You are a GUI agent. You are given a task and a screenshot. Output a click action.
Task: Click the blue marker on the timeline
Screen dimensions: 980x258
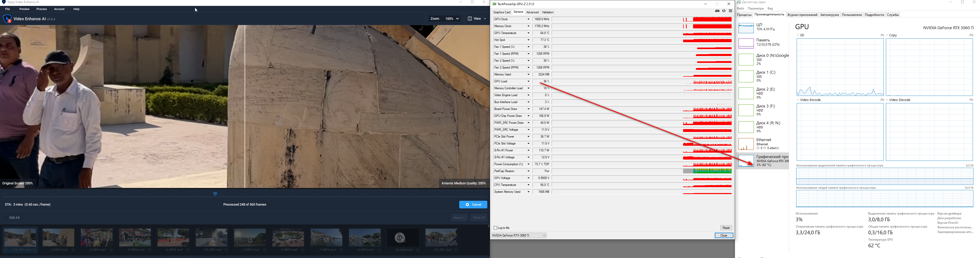[x=215, y=194]
